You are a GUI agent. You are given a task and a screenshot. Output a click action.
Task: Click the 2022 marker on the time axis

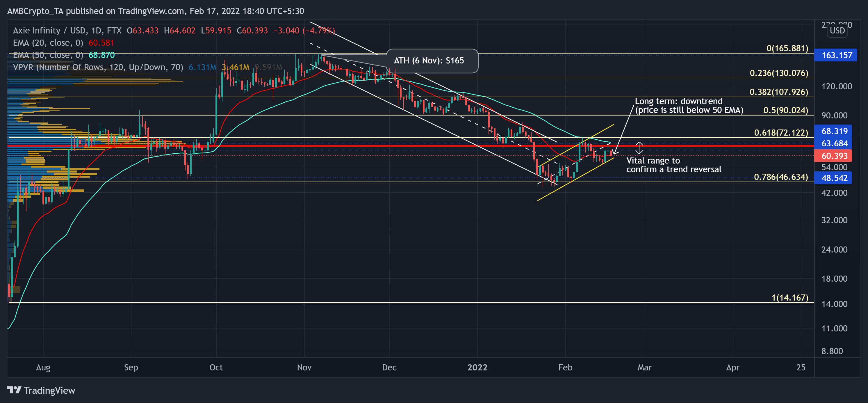[x=477, y=368]
